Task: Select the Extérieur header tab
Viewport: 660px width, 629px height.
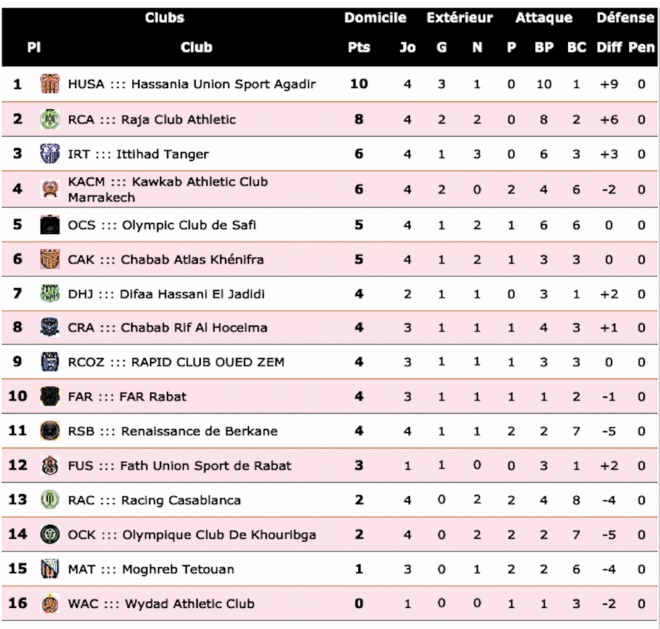Action: 459,18
